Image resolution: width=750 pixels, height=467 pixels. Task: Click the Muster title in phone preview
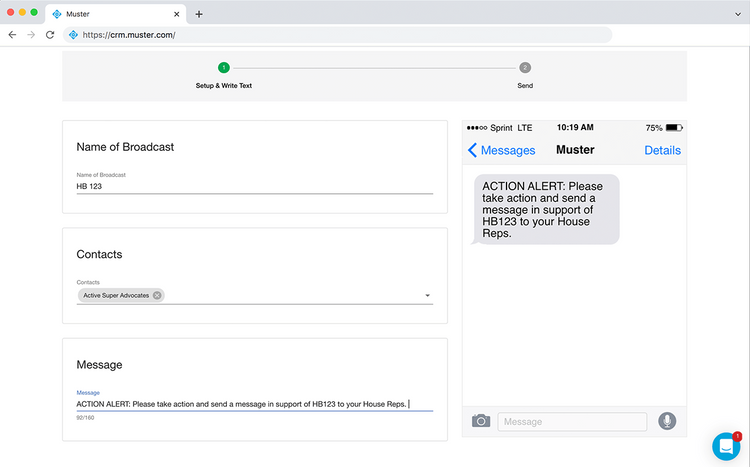575,150
